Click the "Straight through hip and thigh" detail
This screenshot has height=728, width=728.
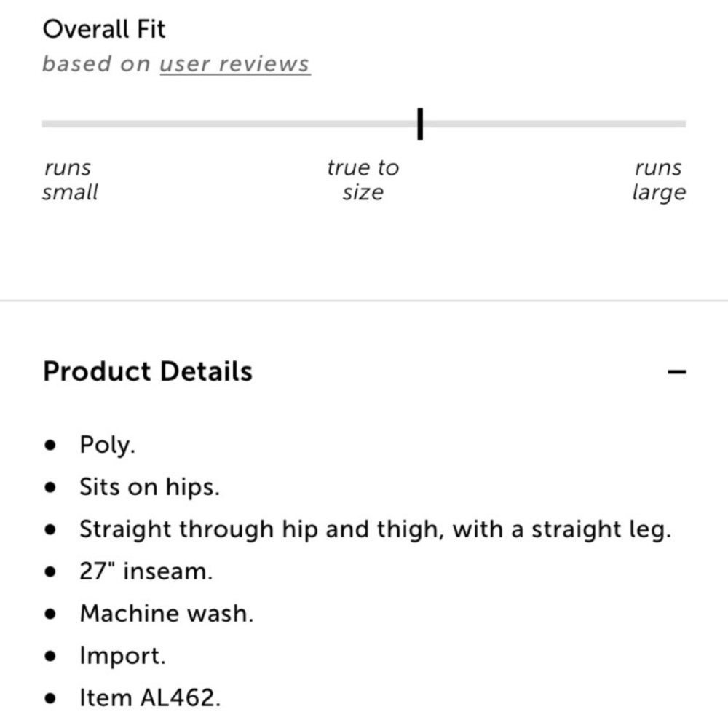pos(375,529)
